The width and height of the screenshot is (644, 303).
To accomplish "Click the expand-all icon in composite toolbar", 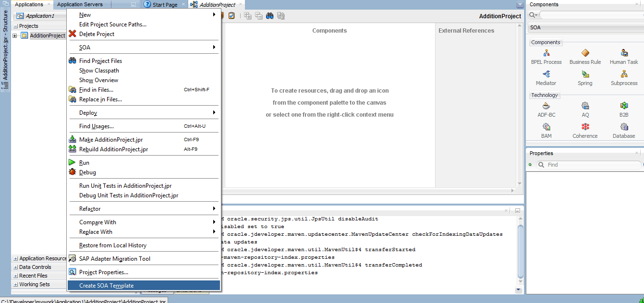I will [x=248, y=16].
